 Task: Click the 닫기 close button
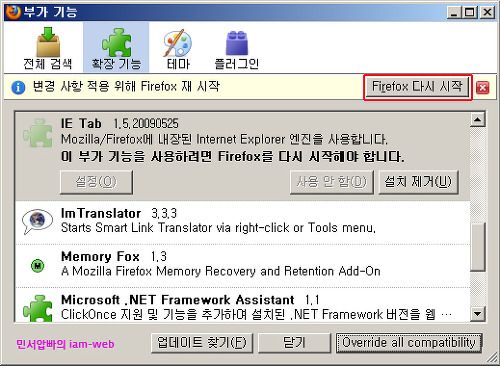(294, 343)
